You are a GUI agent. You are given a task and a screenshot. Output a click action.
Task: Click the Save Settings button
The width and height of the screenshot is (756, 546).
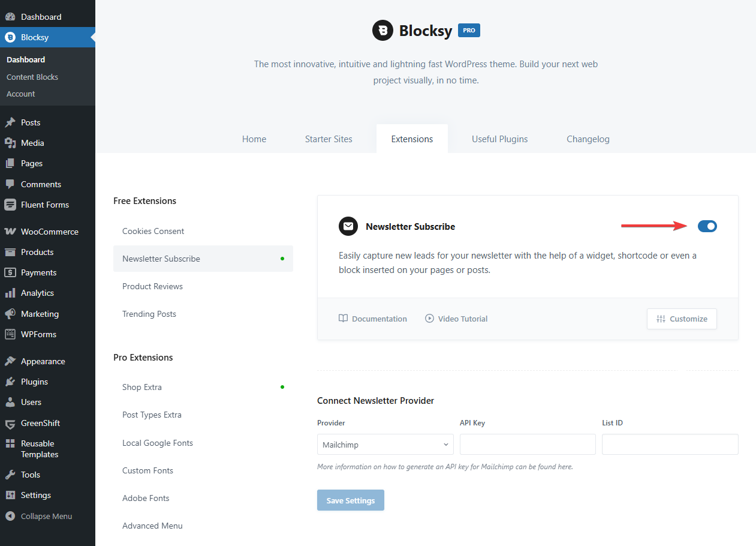[351, 500]
